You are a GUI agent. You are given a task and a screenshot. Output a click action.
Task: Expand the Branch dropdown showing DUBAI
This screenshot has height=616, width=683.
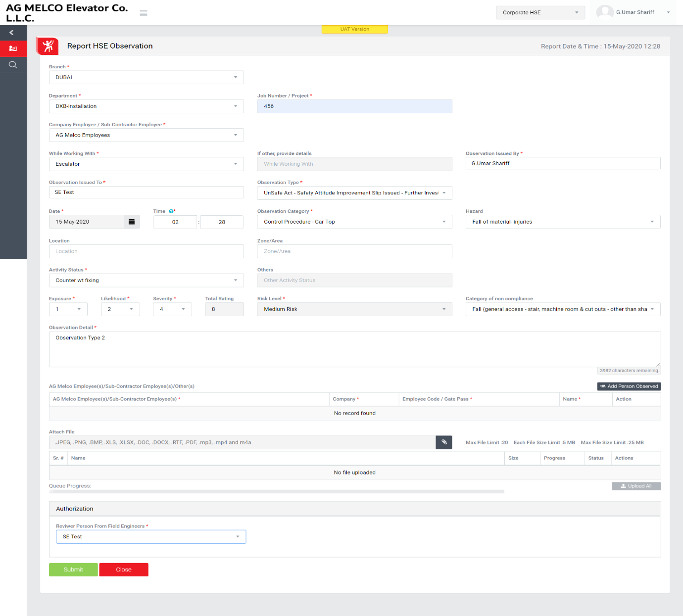point(146,77)
